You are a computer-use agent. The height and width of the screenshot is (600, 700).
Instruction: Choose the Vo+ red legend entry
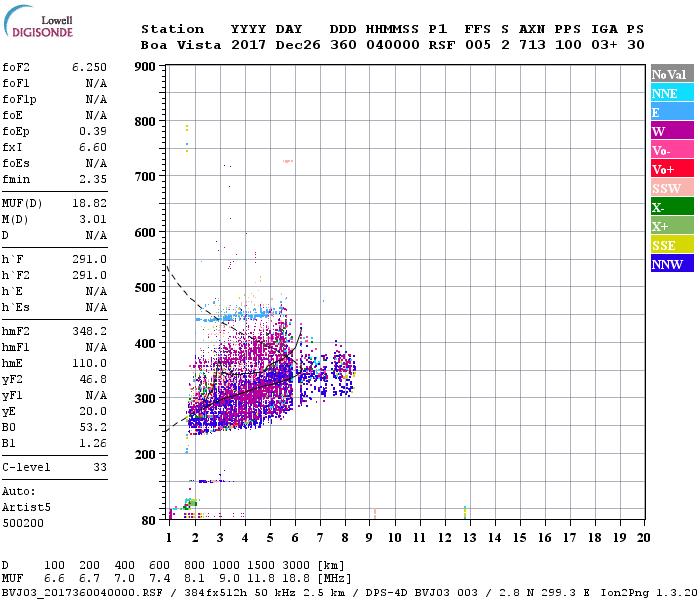click(x=671, y=169)
